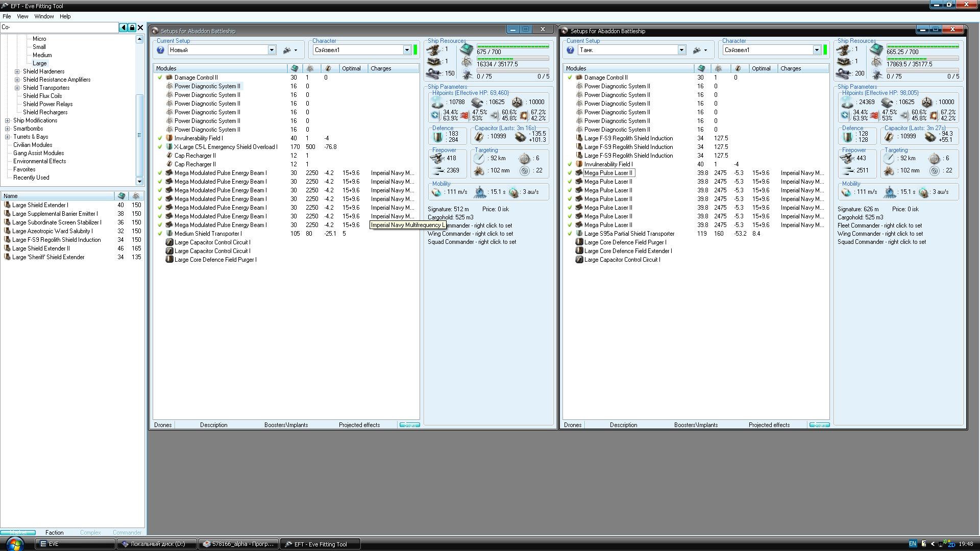Switch to the Faction tab
Screen dimensions: 980x551
tap(54, 532)
